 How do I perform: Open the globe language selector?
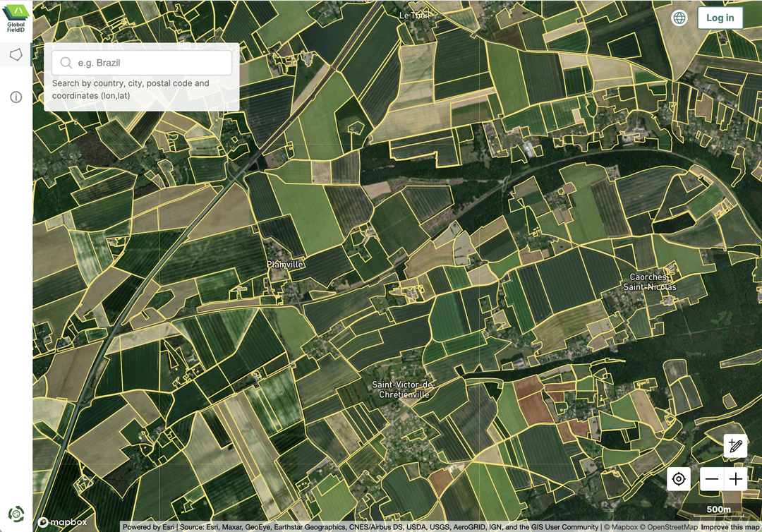tap(679, 18)
